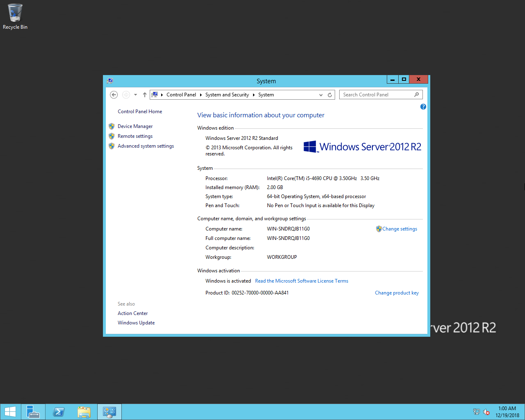Refresh the System page

[330, 95]
